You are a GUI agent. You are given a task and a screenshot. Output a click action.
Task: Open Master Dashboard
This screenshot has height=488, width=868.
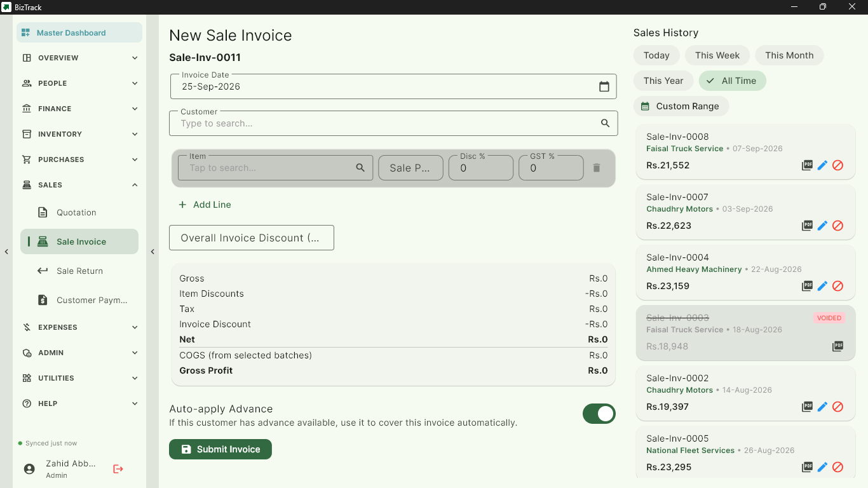click(x=79, y=32)
